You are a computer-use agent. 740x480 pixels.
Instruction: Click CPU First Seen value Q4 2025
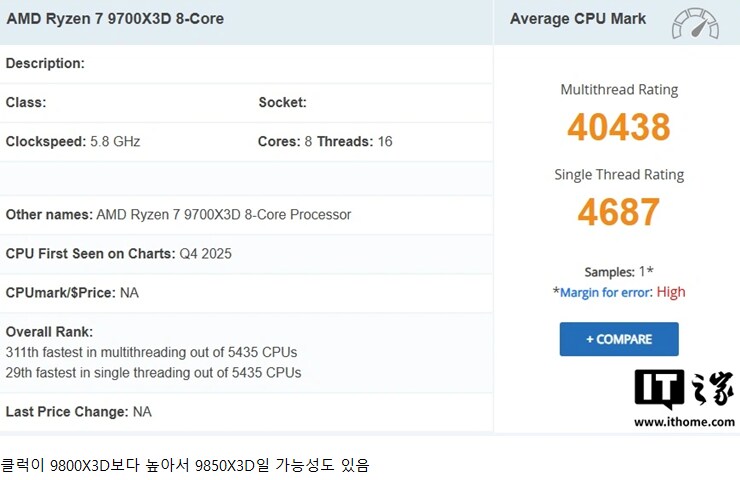click(x=205, y=254)
